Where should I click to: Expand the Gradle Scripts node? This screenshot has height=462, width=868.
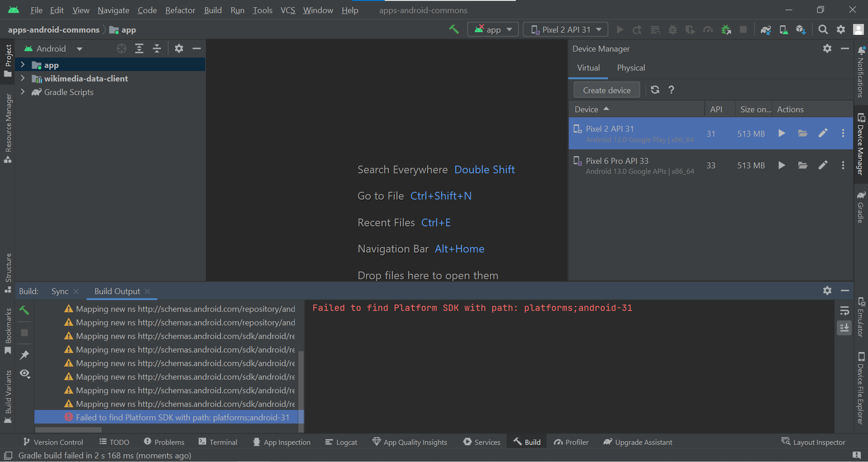coord(23,92)
